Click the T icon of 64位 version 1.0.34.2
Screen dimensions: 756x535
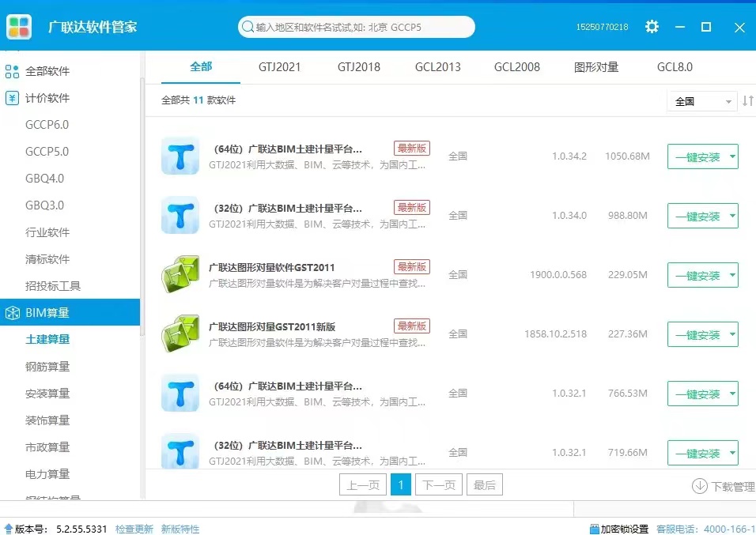(x=180, y=156)
